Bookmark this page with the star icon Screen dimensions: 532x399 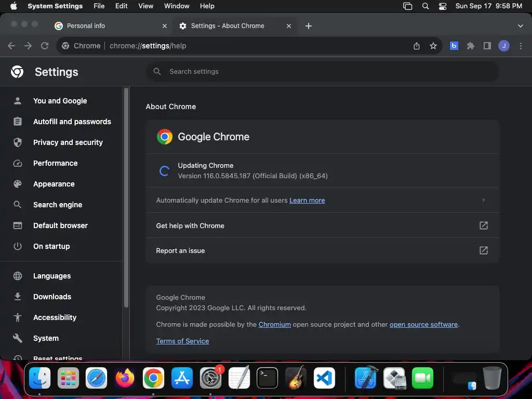pos(433,46)
